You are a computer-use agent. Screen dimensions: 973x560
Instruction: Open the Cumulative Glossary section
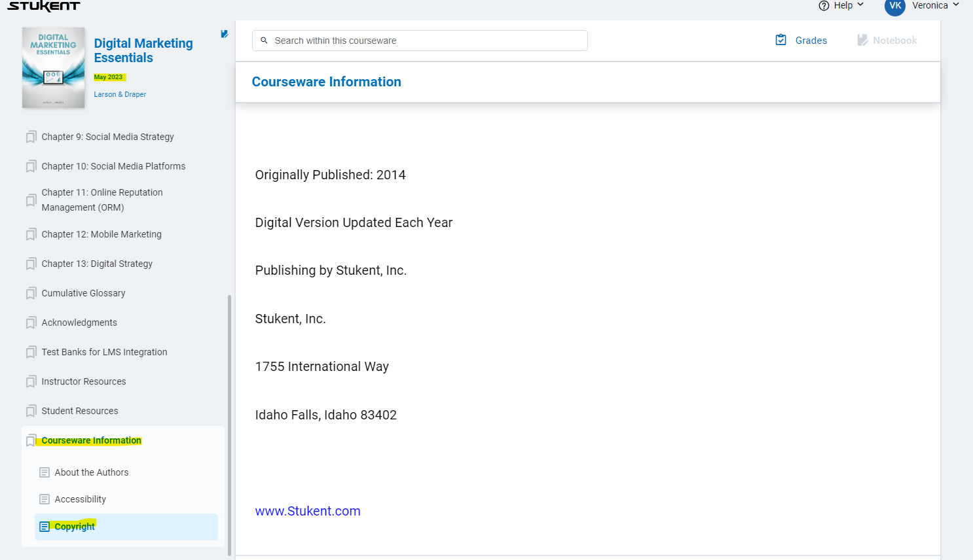[x=84, y=293]
